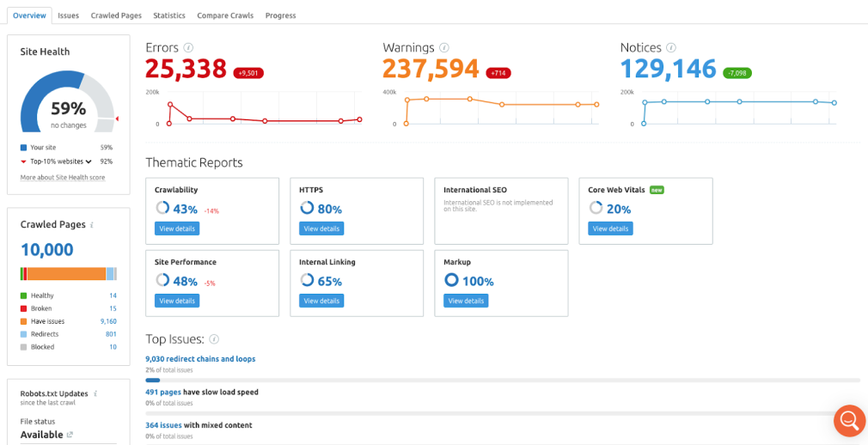Click the Redirects count 801
This screenshot has width=868, height=445.
coord(111,334)
